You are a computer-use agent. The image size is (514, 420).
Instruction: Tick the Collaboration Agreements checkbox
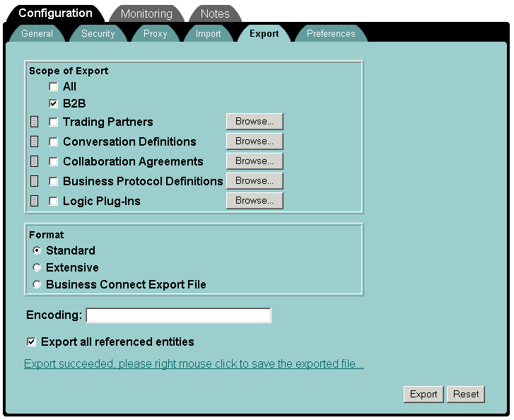click(53, 162)
